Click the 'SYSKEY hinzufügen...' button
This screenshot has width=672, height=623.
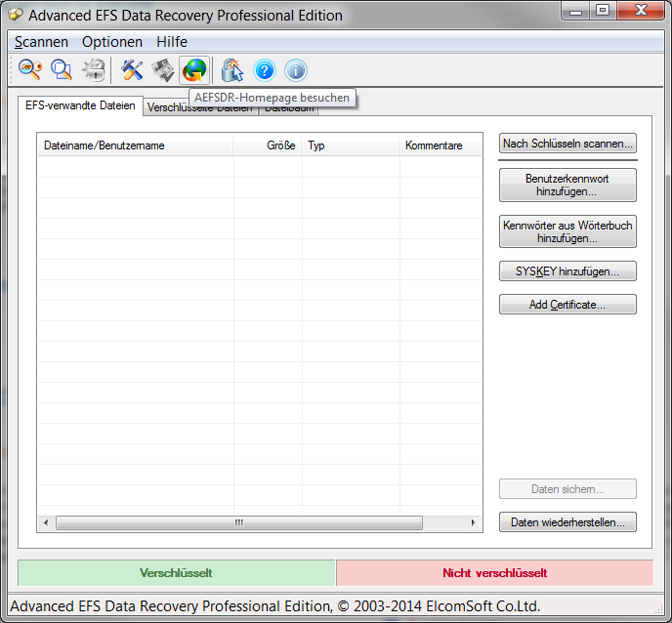coord(567,270)
